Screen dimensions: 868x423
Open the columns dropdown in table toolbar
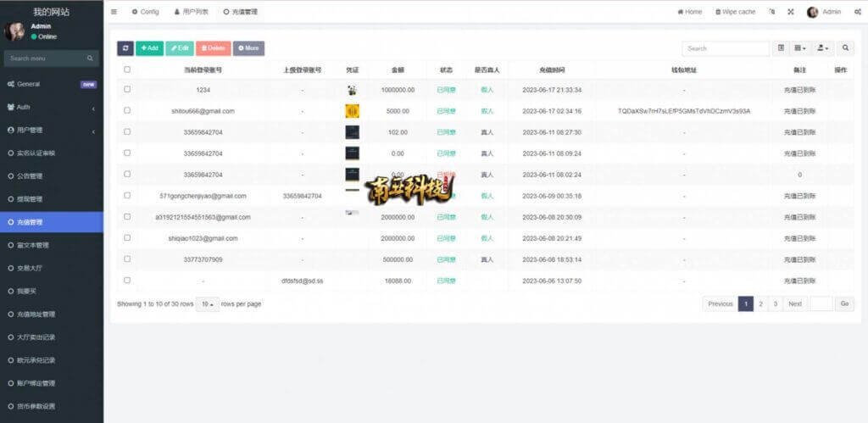[x=800, y=48]
